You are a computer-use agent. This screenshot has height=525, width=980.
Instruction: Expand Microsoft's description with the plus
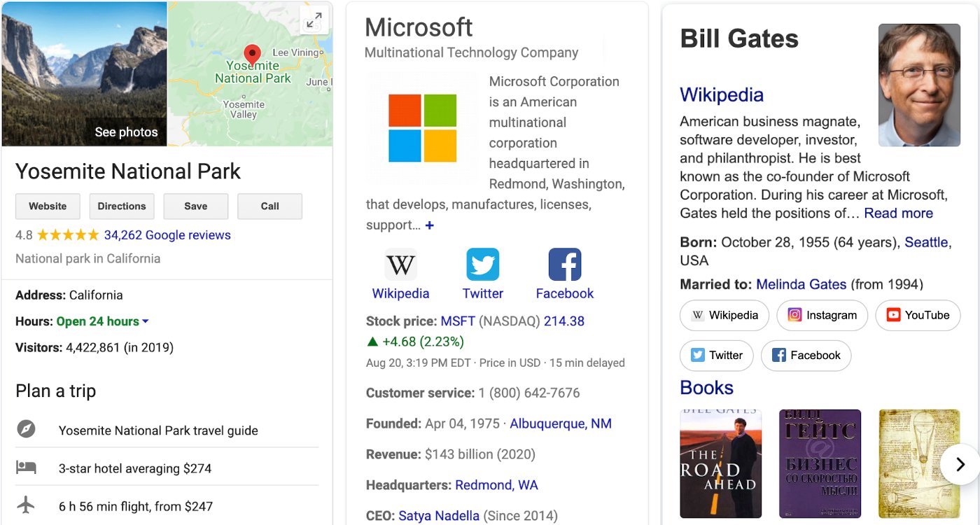tap(430, 225)
